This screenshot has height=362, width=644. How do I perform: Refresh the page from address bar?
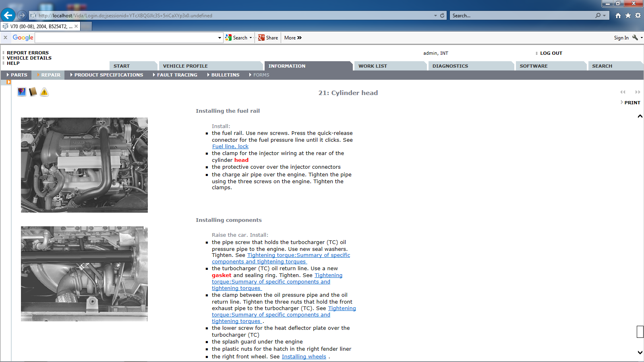pos(442,16)
